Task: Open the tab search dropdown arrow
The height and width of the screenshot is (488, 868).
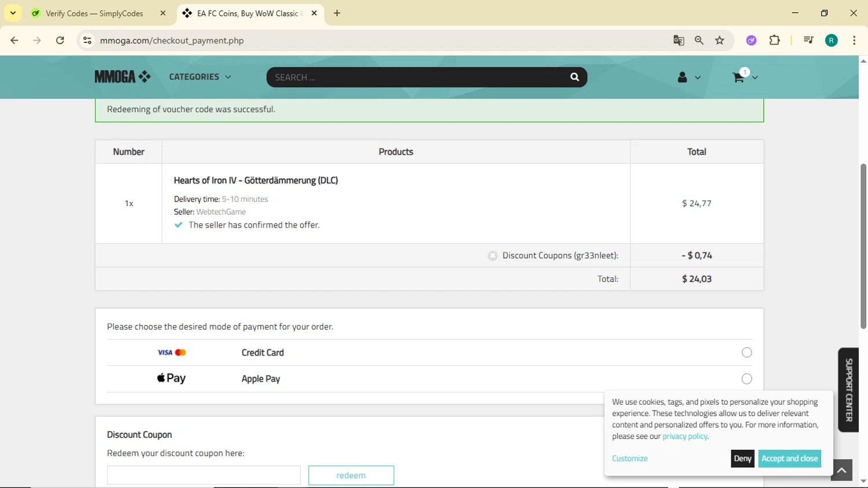Action: [x=13, y=13]
